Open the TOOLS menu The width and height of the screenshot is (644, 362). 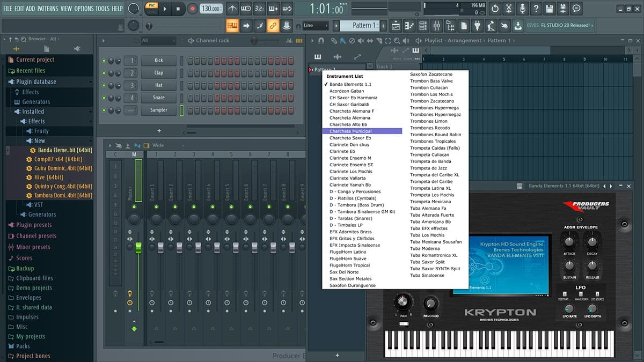(x=102, y=9)
